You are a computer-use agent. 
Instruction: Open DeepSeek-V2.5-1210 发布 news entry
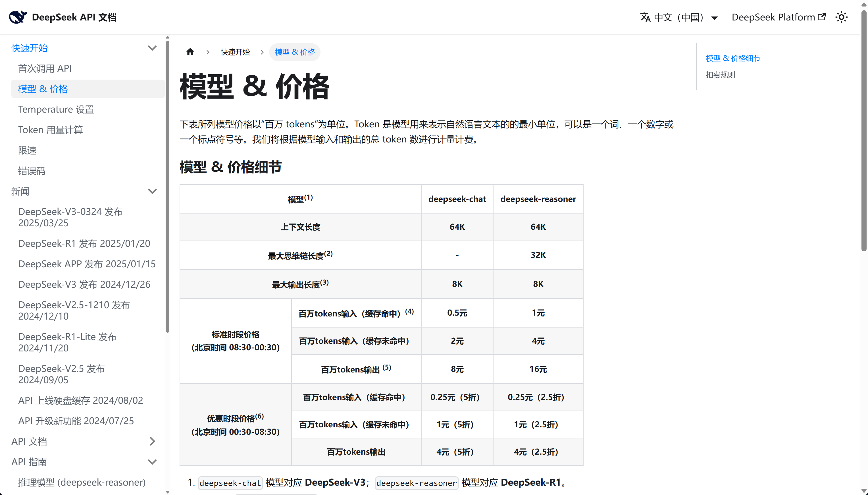click(x=74, y=310)
